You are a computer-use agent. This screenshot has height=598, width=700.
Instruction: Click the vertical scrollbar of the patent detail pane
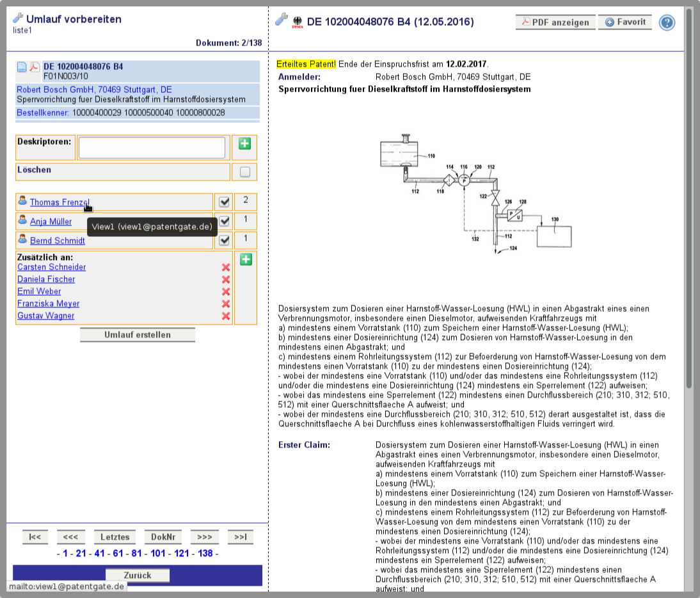pyautogui.click(x=689, y=197)
